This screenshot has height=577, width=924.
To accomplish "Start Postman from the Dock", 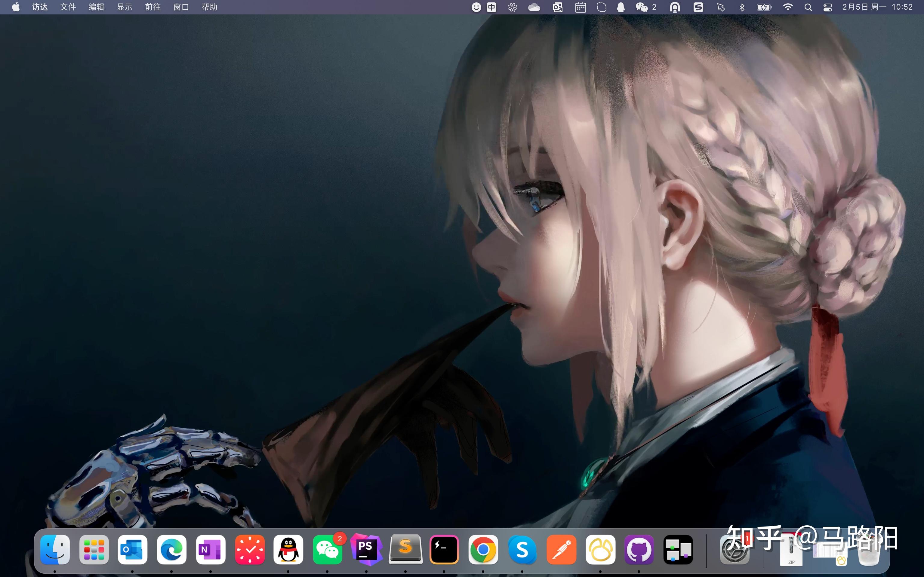I will 562,550.
